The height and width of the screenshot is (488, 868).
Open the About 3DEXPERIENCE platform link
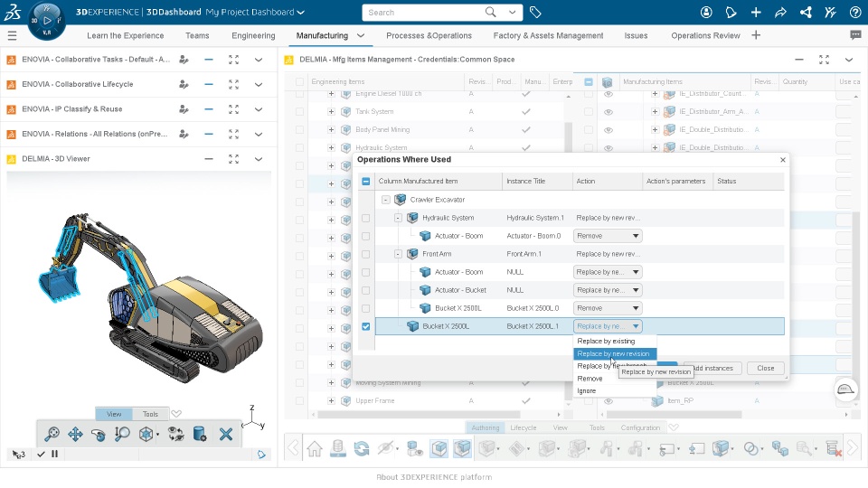coord(434,477)
